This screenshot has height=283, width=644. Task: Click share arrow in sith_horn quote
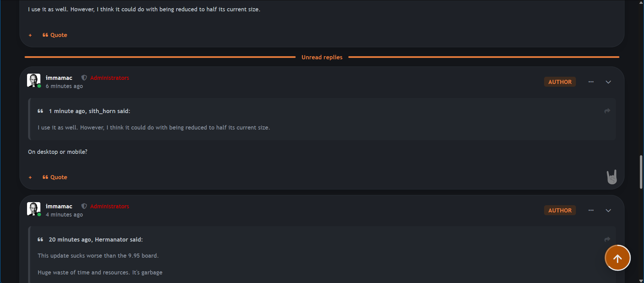(607, 111)
